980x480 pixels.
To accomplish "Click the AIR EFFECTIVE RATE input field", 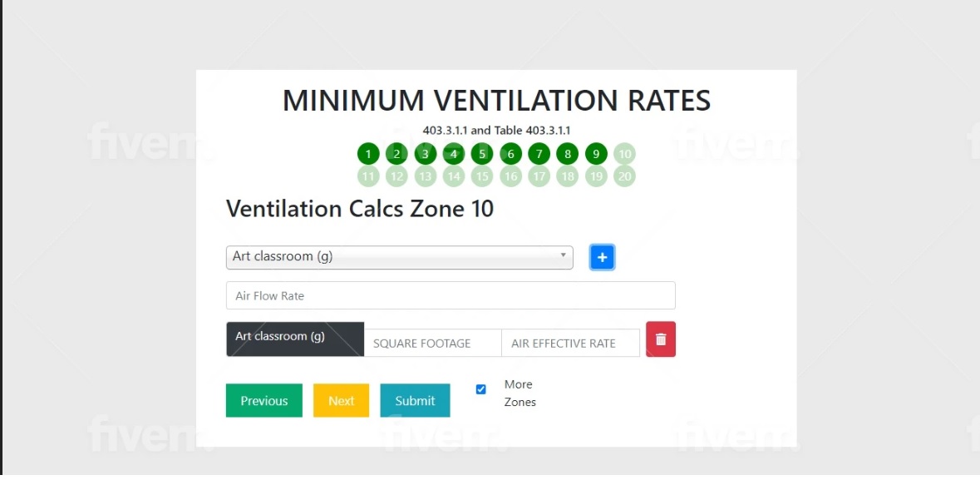I will click(x=570, y=343).
